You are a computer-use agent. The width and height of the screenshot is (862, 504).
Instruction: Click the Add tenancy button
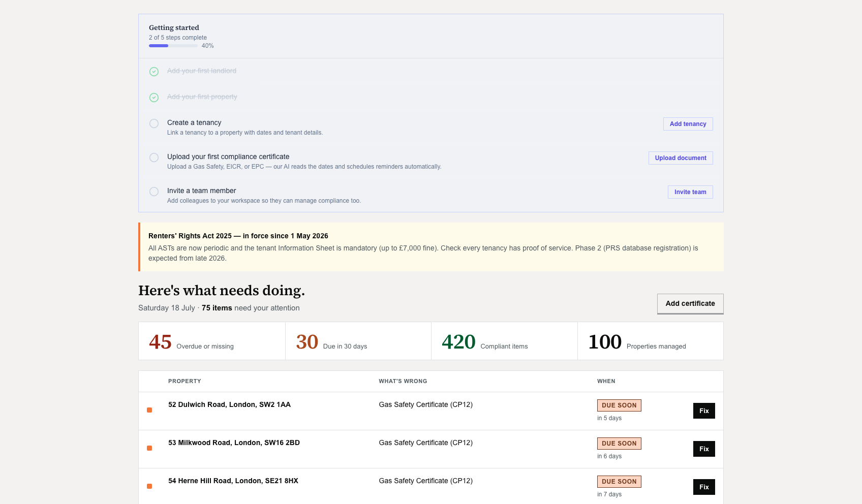click(x=688, y=124)
